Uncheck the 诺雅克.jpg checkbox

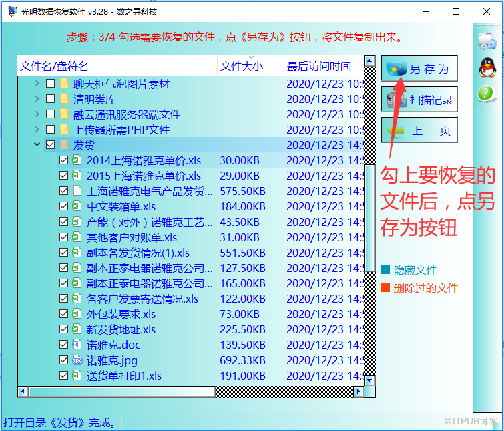63,360
